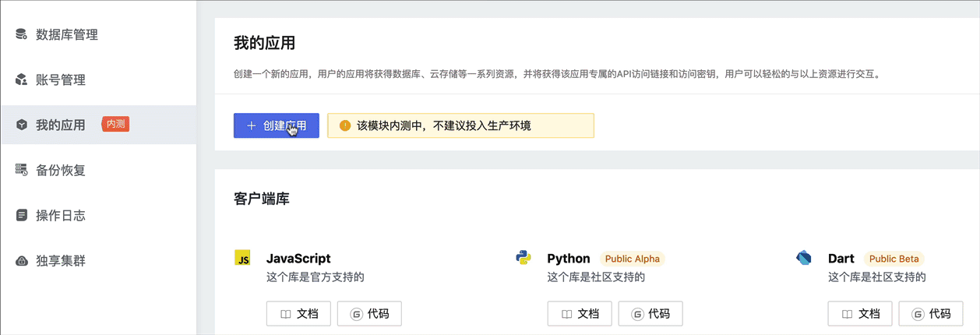Click the account management cubes icon

(x=22, y=80)
